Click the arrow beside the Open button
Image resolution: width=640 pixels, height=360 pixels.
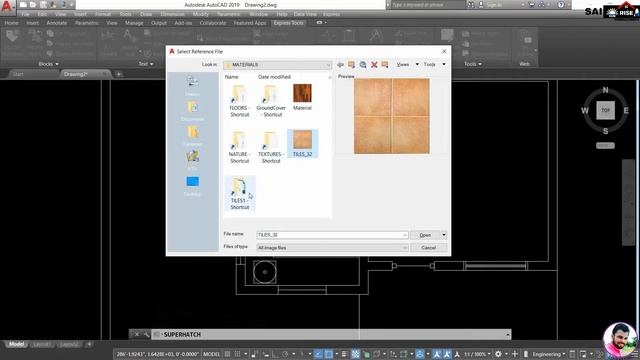tap(444, 235)
